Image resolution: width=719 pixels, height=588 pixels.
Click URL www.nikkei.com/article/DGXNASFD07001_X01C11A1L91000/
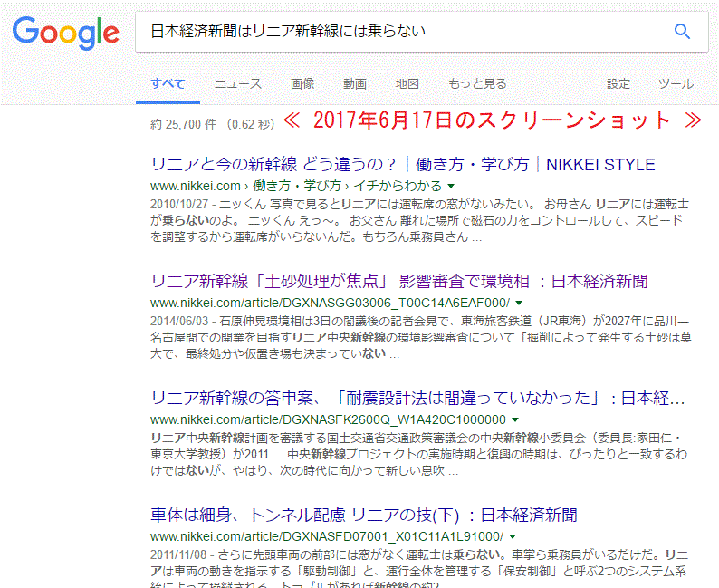coord(327,536)
